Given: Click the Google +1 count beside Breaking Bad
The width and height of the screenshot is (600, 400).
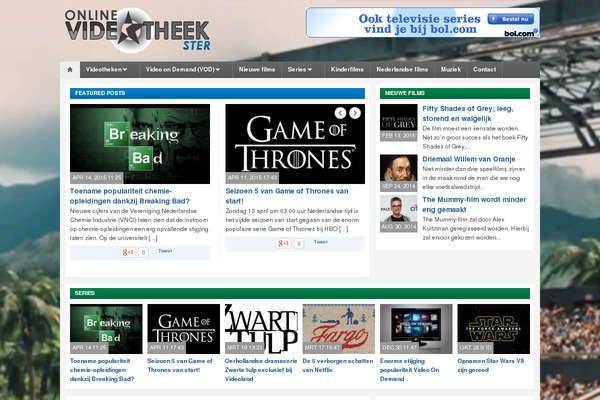Looking at the screenshot, I should (143, 253).
